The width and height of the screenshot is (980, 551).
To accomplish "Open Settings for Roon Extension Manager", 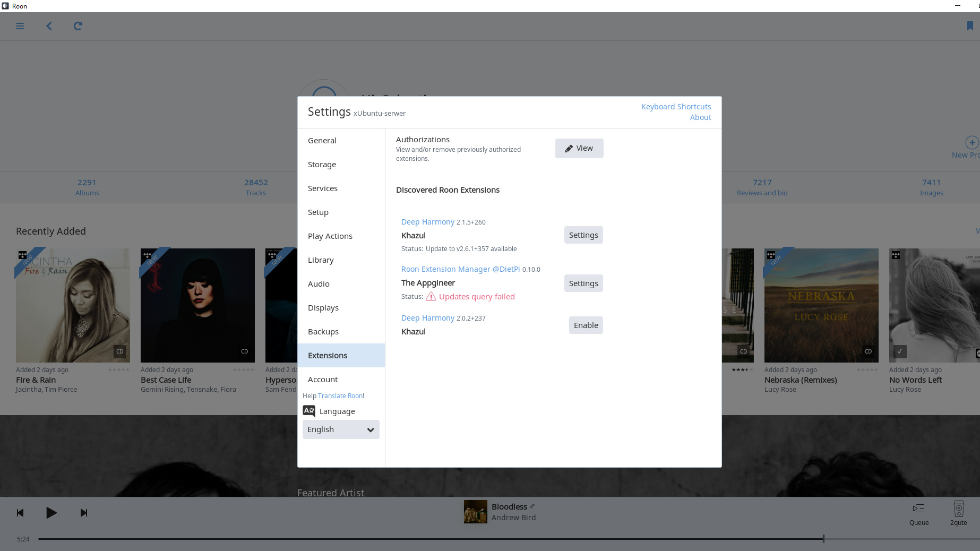I will pyautogui.click(x=583, y=283).
